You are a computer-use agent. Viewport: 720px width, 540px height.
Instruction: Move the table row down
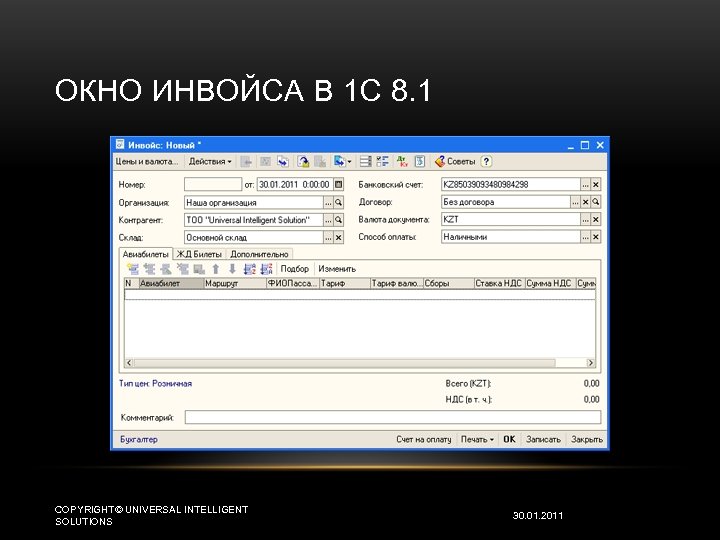[x=232, y=269]
